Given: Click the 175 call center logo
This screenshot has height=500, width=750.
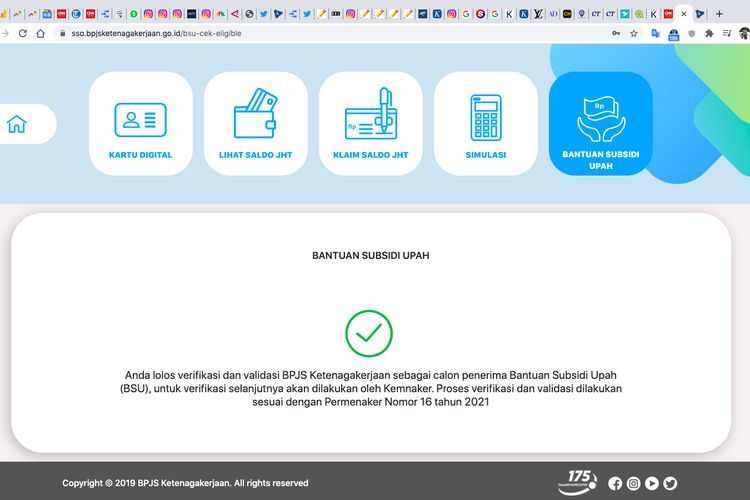Looking at the screenshot, I should tap(578, 480).
